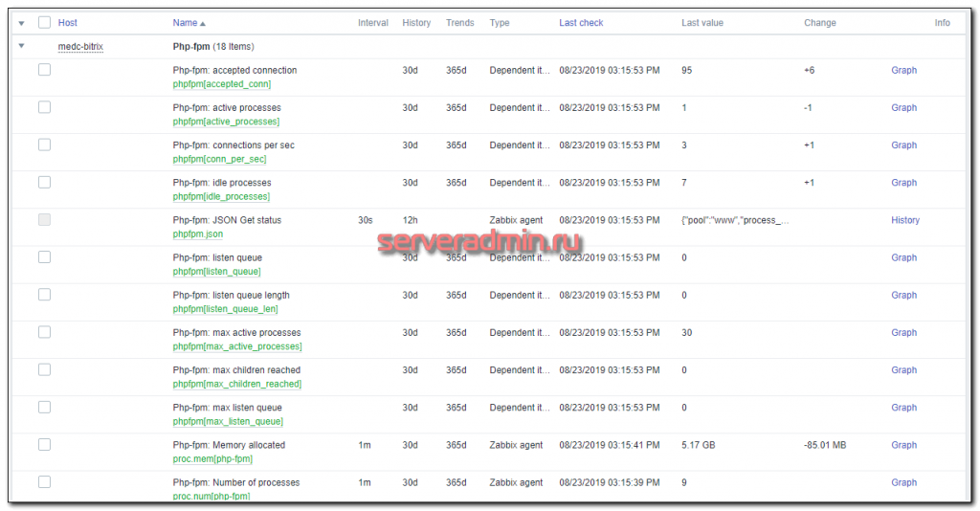Tick the select-all checkbox in header

click(x=44, y=22)
